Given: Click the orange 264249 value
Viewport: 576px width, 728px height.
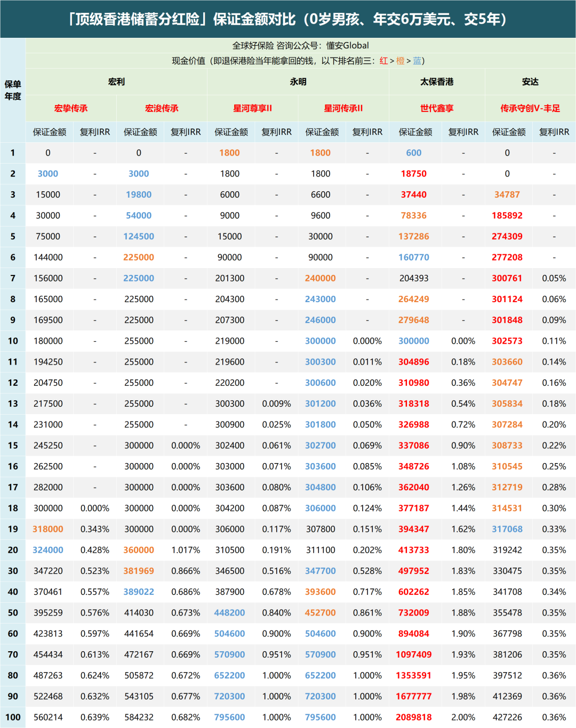Looking at the screenshot, I should click(x=414, y=299).
